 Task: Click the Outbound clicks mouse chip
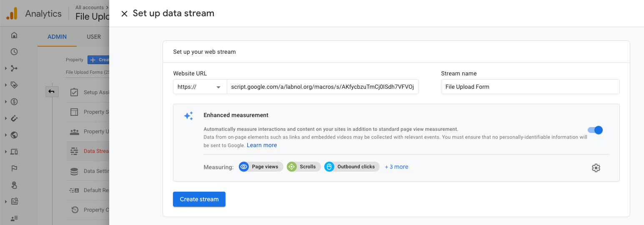point(352,167)
